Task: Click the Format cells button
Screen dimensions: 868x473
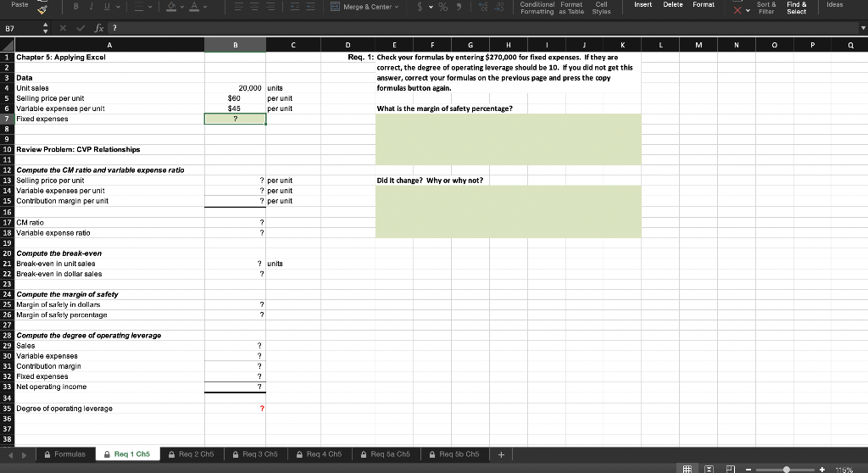Action: coord(704,4)
